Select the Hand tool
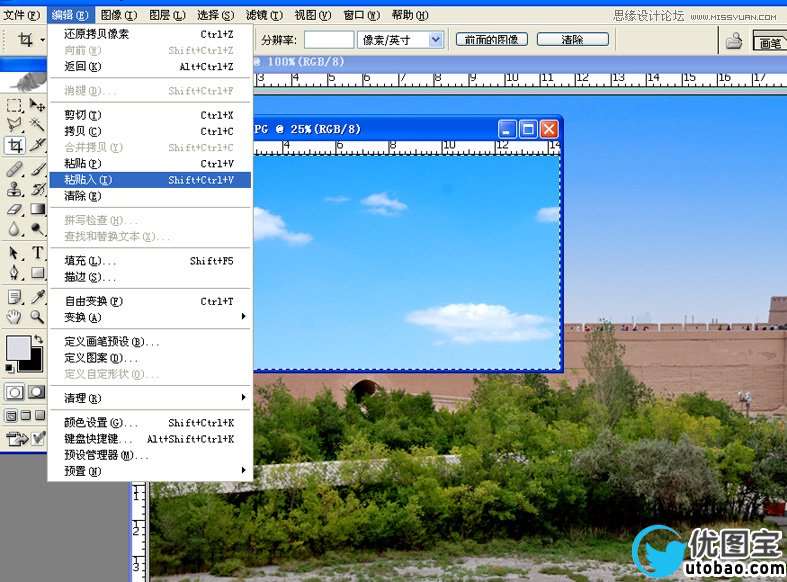The height and width of the screenshot is (582, 787). click(15, 317)
